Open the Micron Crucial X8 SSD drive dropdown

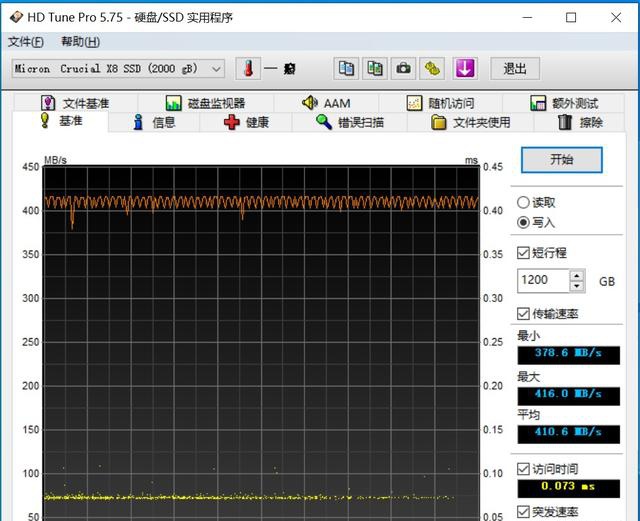coord(118,69)
